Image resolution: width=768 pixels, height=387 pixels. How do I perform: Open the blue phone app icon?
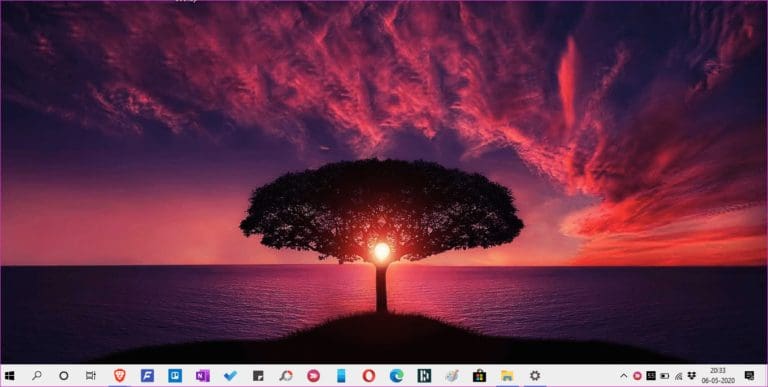[x=341, y=376]
